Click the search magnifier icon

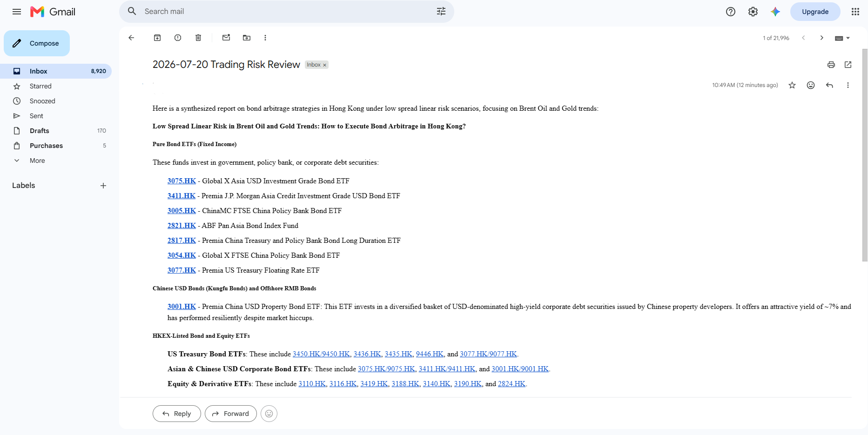[x=132, y=11]
